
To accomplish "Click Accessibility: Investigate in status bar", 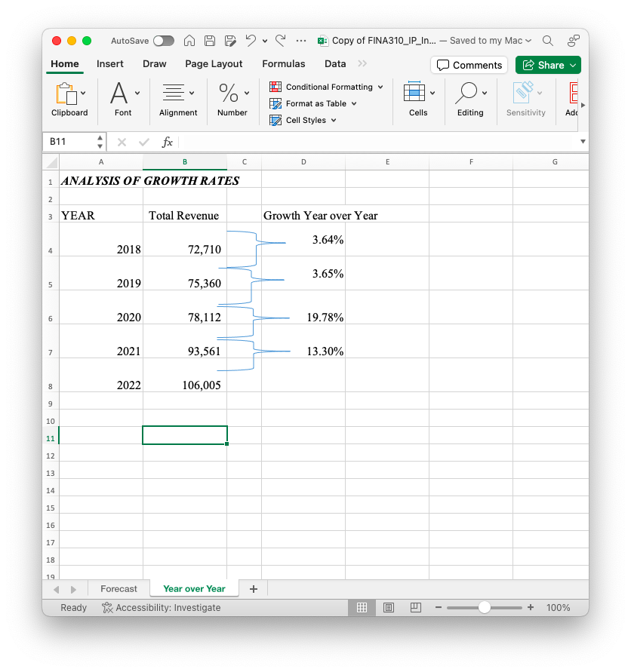I will [x=162, y=607].
